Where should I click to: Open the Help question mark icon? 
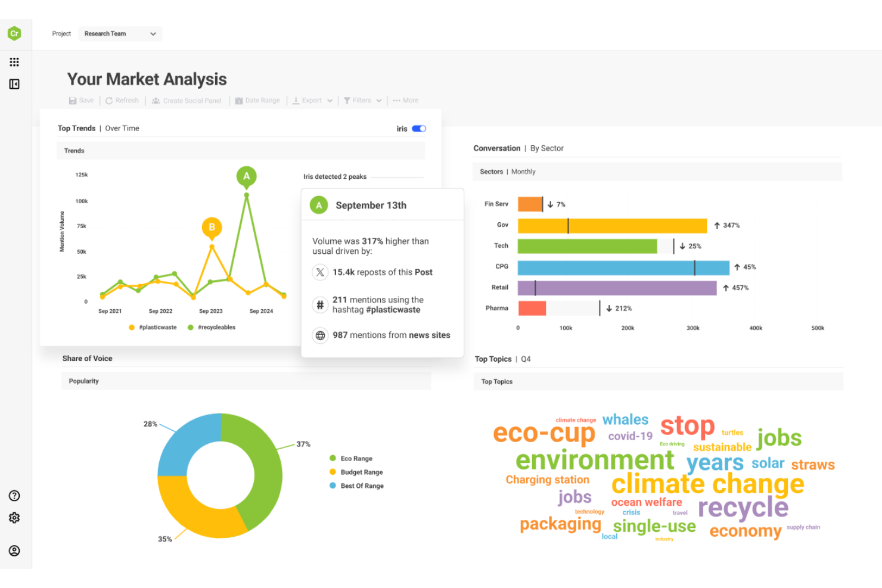click(14, 495)
